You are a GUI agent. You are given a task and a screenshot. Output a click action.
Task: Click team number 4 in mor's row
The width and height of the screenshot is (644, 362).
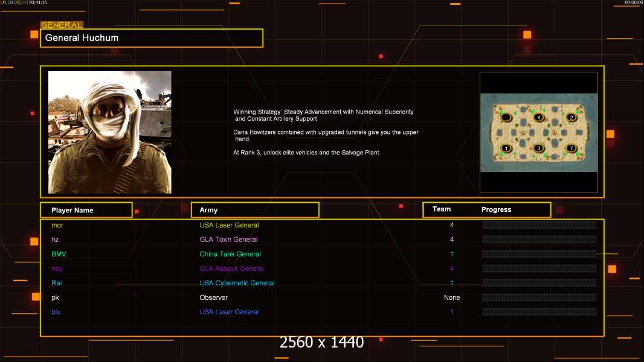click(452, 225)
